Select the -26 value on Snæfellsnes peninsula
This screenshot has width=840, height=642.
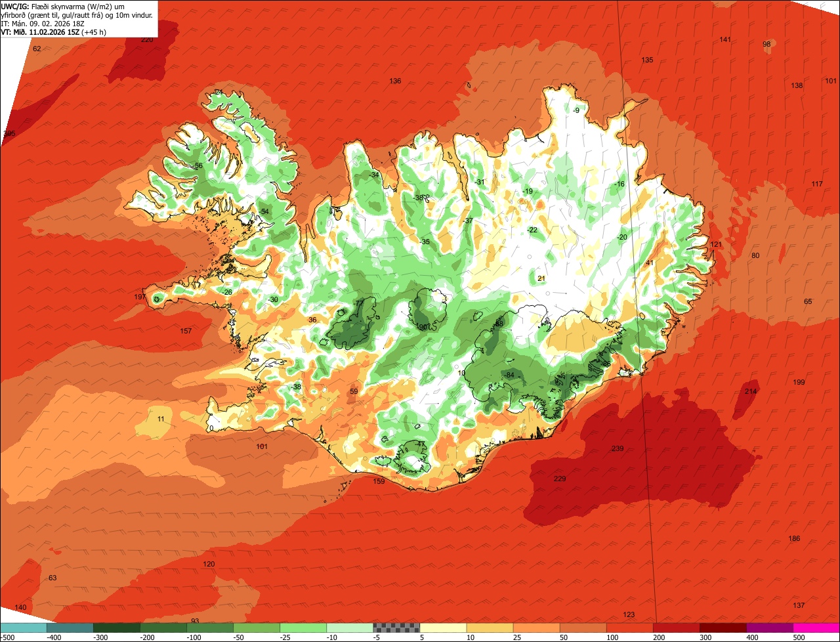pyautogui.click(x=227, y=292)
